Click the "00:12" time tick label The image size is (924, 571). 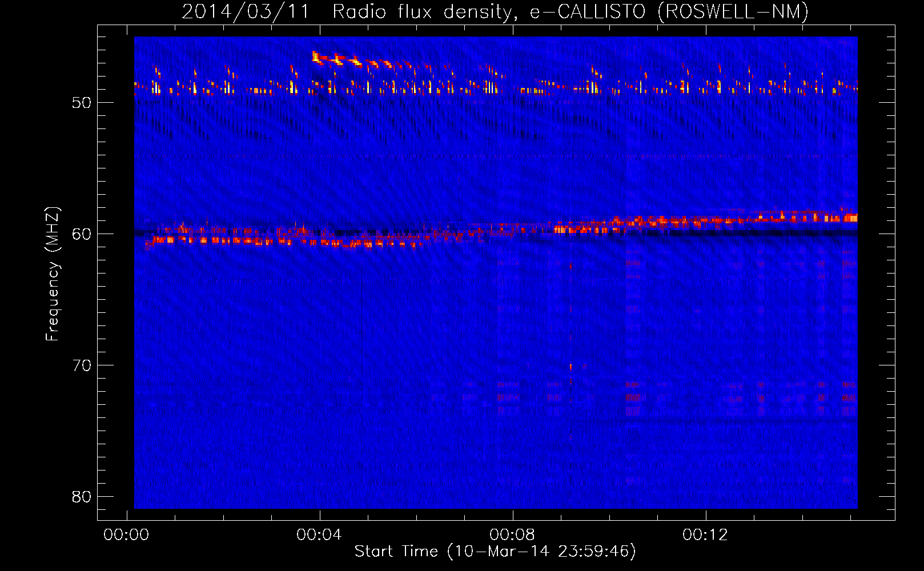coord(705,534)
